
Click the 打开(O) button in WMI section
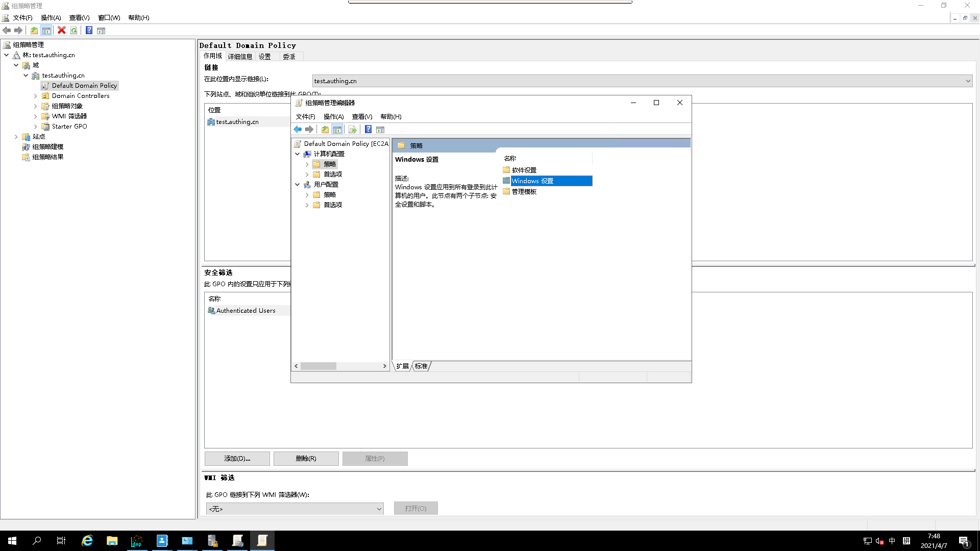coord(415,508)
